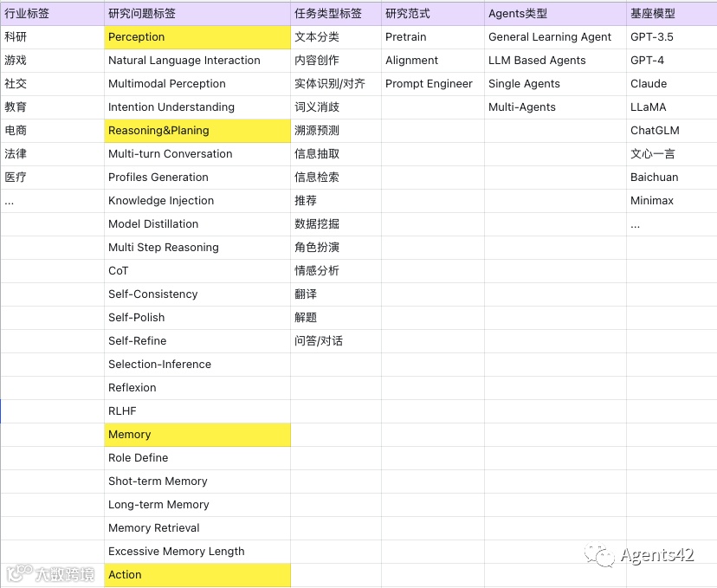The height and width of the screenshot is (588, 717).
Task: Click the Pretrain cell
Action: pos(433,37)
